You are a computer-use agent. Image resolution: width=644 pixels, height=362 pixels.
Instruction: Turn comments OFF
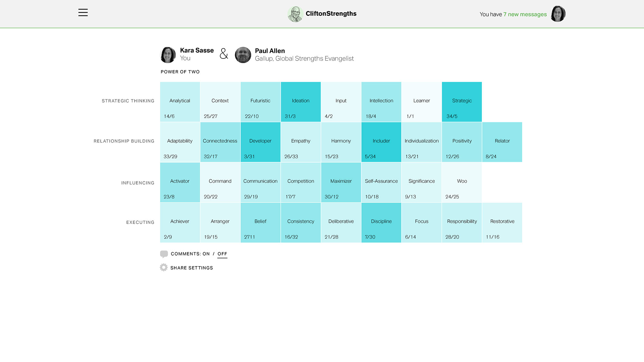click(x=222, y=254)
